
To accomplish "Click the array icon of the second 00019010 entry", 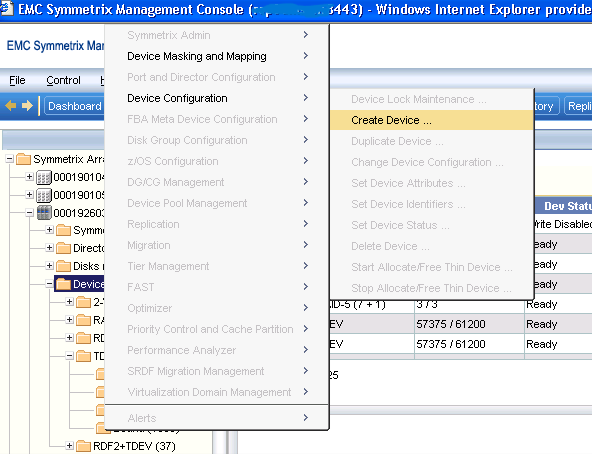I will [x=44, y=195].
